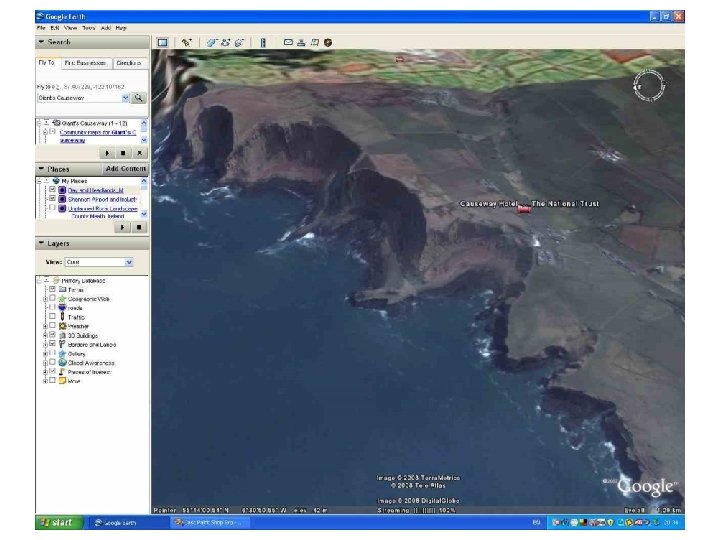Click the Giant's Causeway search input field
The height and width of the screenshot is (540, 720).
(79, 98)
